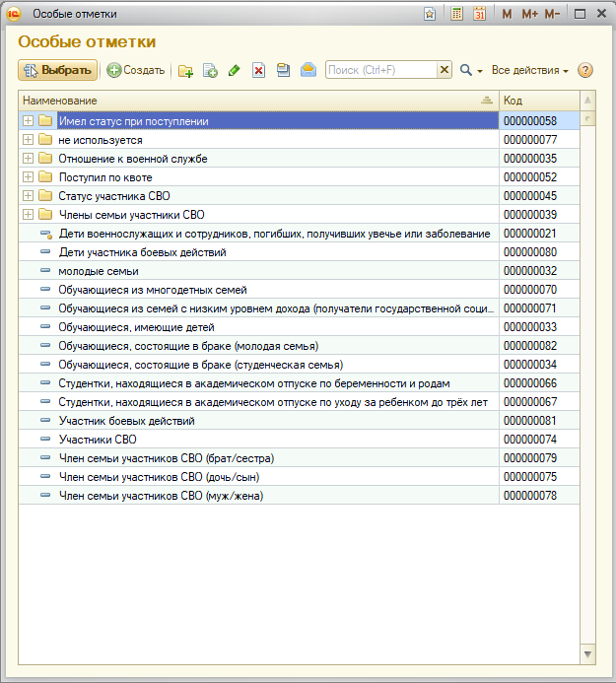Open the calculator icon in title bar
616x683 pixels.
pos(456,14)
